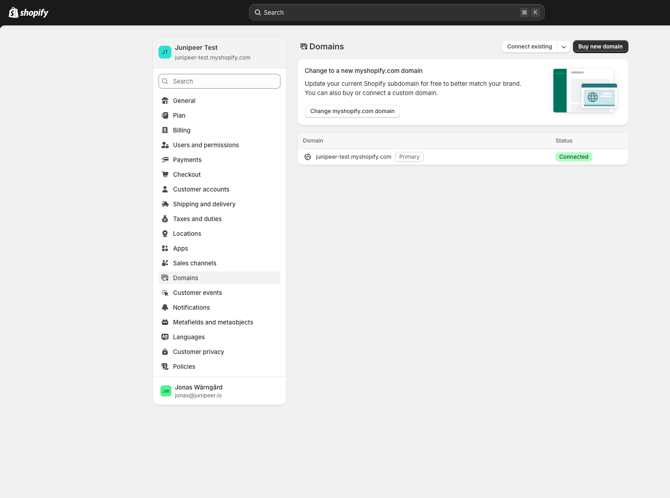Click the Shipping and delivery truck icon

click(x=165, y=204)
